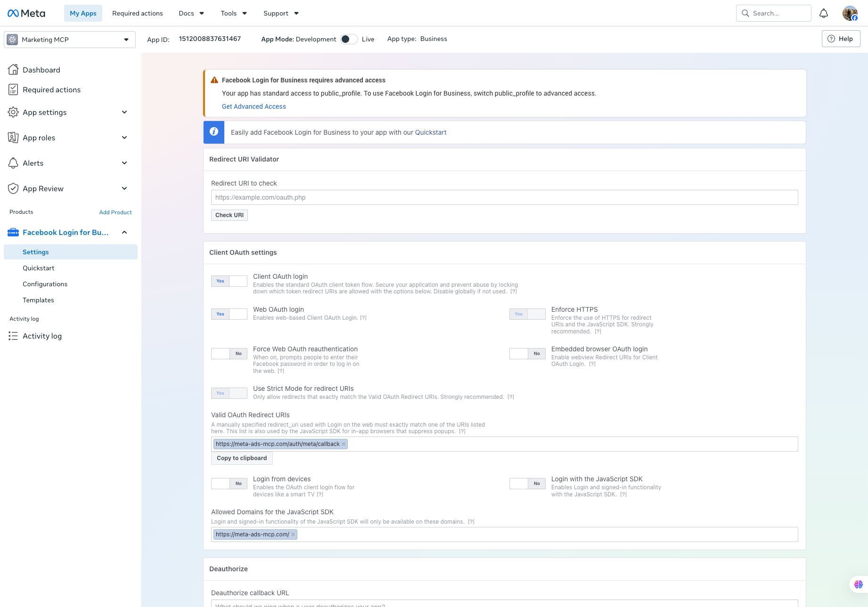This screenshot has height=607, width=868.
Task: Click the App ID number 1512008837631467
Action: 210,39
